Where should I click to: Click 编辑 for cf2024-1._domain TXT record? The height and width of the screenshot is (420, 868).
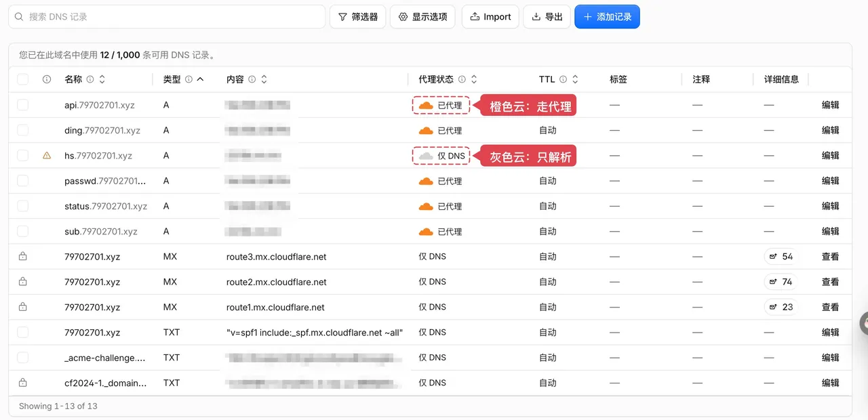pyautogui.click(x=831, y=383)
